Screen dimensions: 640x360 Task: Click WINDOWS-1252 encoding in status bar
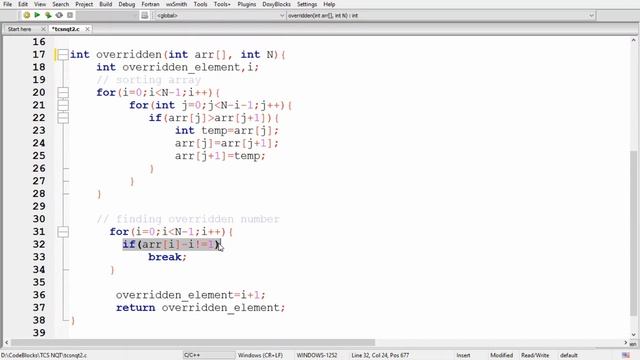coord(317,355)
